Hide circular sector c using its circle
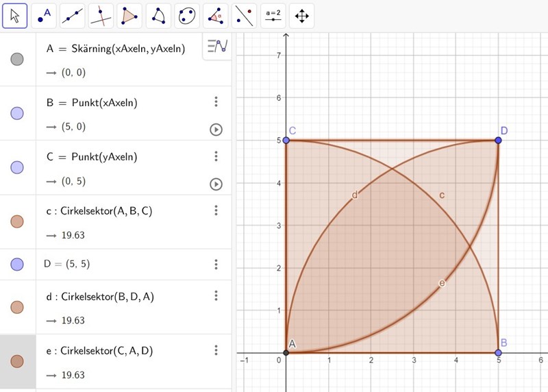 point(18,221)
